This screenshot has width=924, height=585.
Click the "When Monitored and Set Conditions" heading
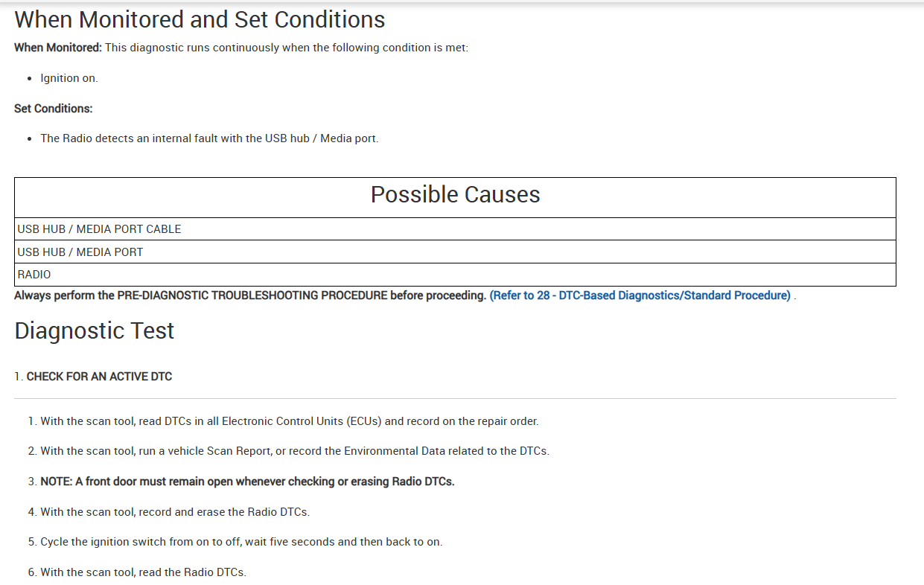(200, 19)
